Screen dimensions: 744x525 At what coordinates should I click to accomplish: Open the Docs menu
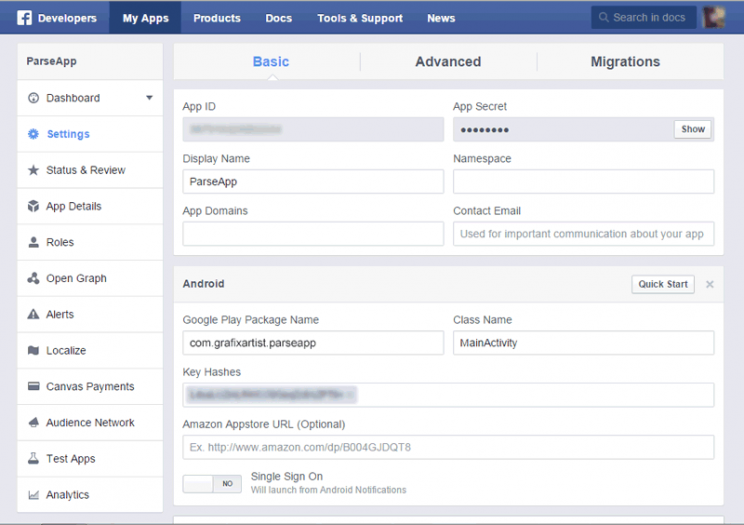279,18
